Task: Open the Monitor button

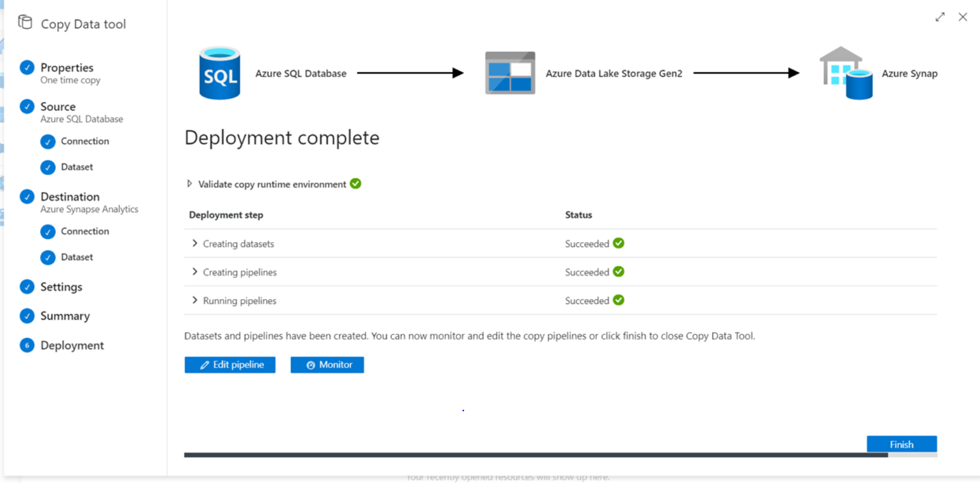Action: click(x=327, y=365)
